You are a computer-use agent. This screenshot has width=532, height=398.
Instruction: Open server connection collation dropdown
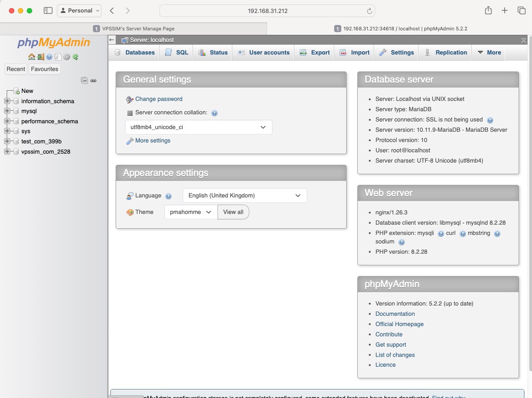click(198, 127)
